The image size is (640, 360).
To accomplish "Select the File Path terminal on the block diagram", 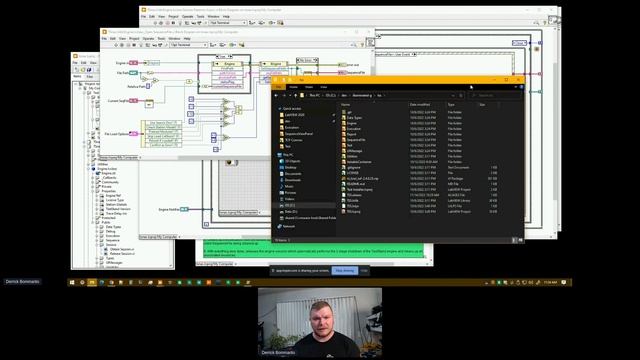I will tap(133, 73).
